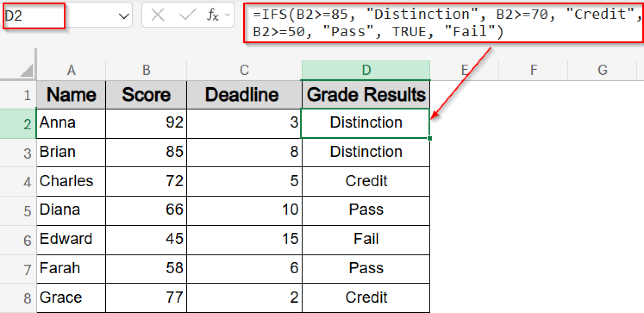
Task: Select column B header
Action: click(x=146, y=70)
